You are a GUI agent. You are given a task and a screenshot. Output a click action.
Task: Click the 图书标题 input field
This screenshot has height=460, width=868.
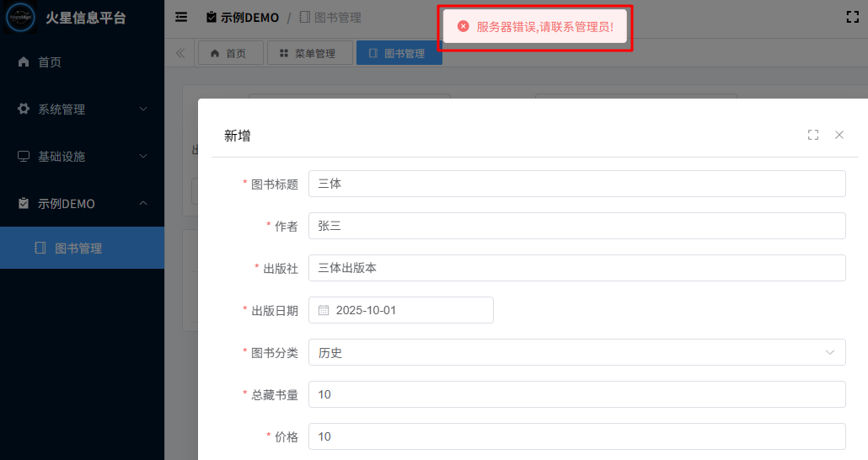pos(576,184)
